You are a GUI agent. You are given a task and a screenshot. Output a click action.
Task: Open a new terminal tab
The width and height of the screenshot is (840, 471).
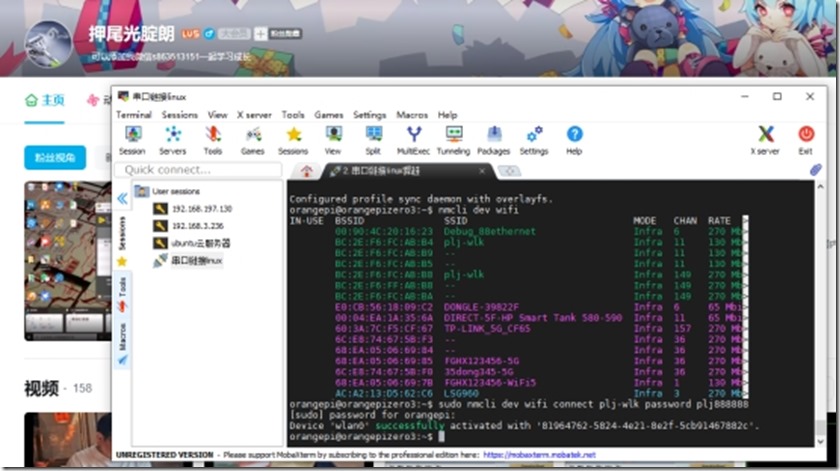[x=509, y=171]
